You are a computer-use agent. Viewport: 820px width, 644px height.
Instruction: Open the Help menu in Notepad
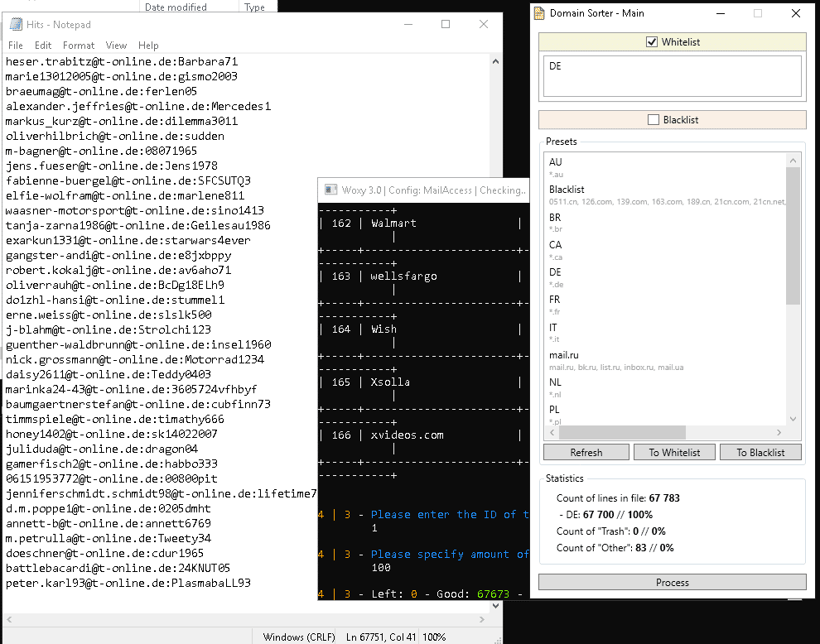[x=148, y=46]
